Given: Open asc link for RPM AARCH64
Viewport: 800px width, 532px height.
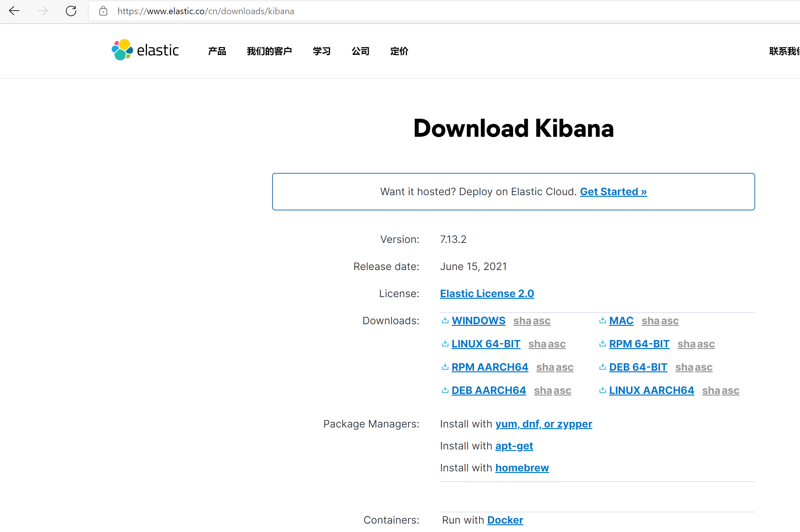Looking at the screenshot, I should 564,367.
